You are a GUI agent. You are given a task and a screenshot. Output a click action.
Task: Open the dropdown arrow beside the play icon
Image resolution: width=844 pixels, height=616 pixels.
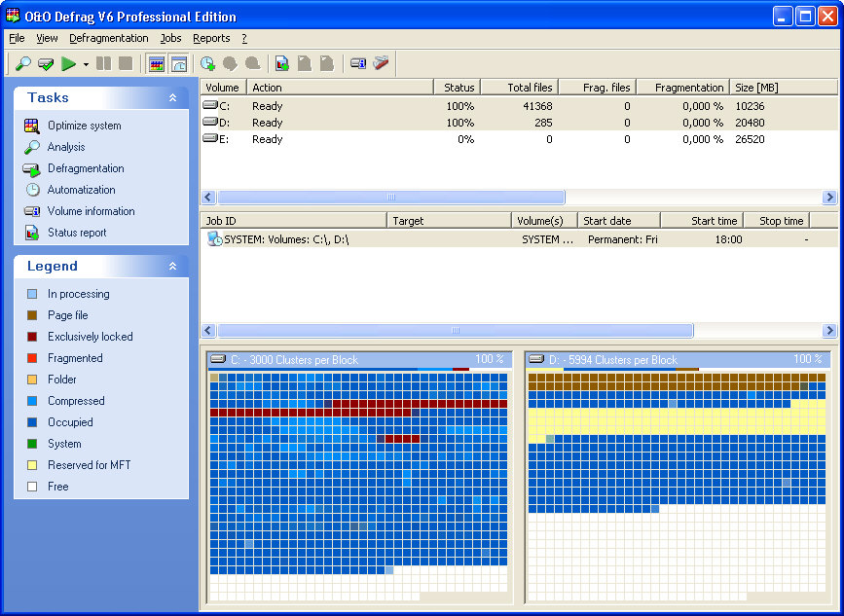pos(86,64)
